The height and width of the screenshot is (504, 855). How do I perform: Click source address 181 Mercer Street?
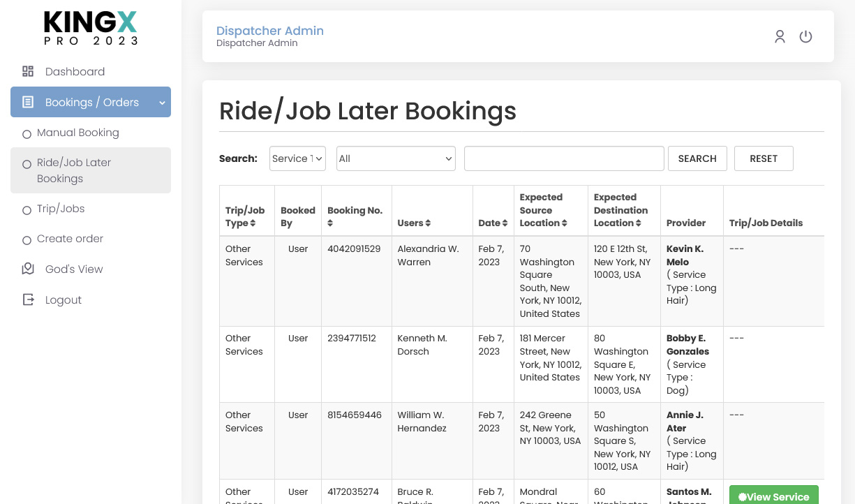click(550, 357)
